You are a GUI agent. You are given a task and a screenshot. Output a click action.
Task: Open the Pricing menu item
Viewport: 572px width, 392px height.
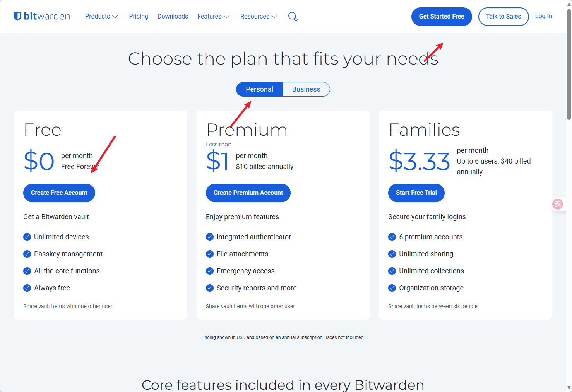[x=139, y=17]
